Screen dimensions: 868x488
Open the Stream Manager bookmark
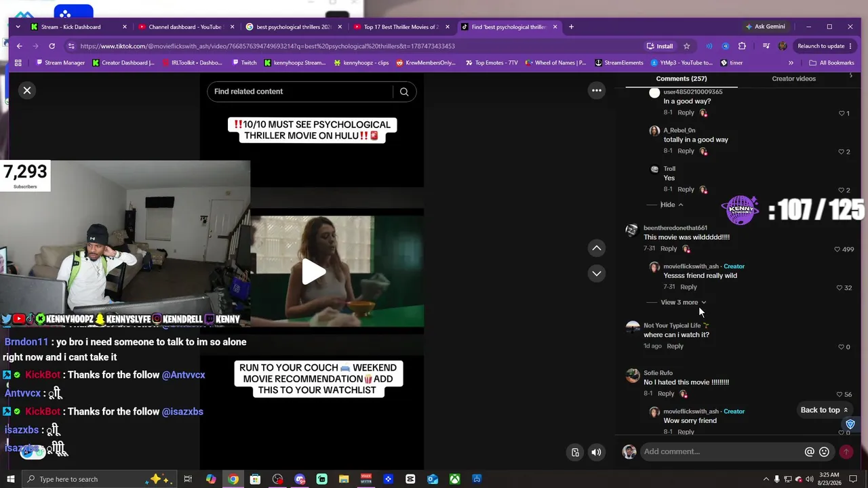60,63
